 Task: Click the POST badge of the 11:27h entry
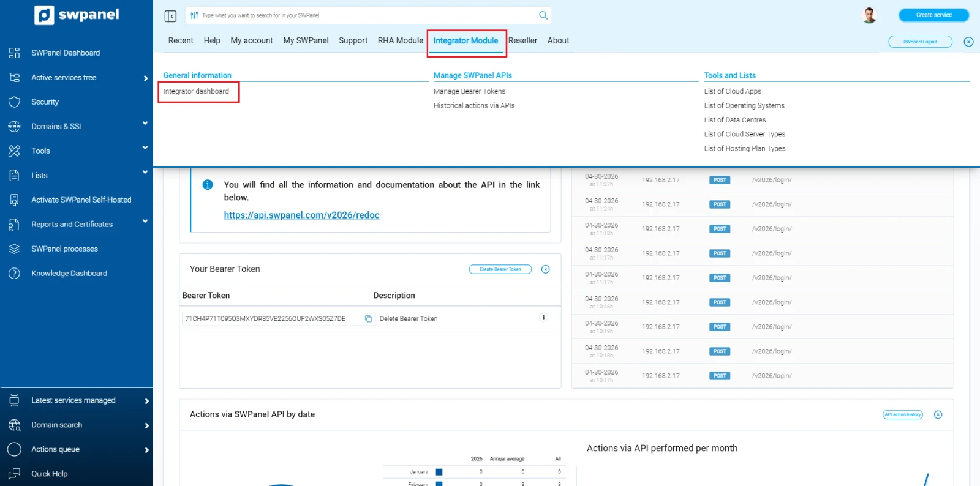click(720, 180)
